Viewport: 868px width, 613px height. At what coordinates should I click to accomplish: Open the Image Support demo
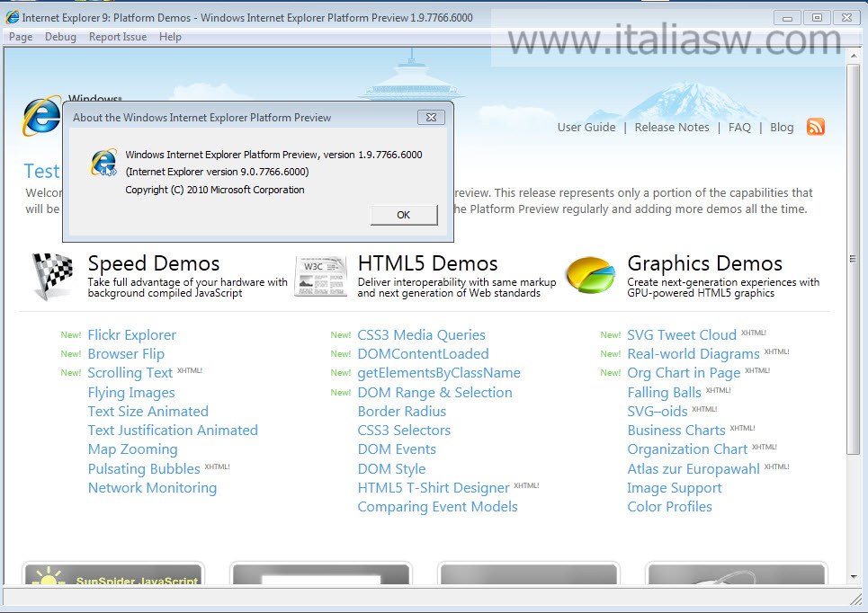point(675,487)
